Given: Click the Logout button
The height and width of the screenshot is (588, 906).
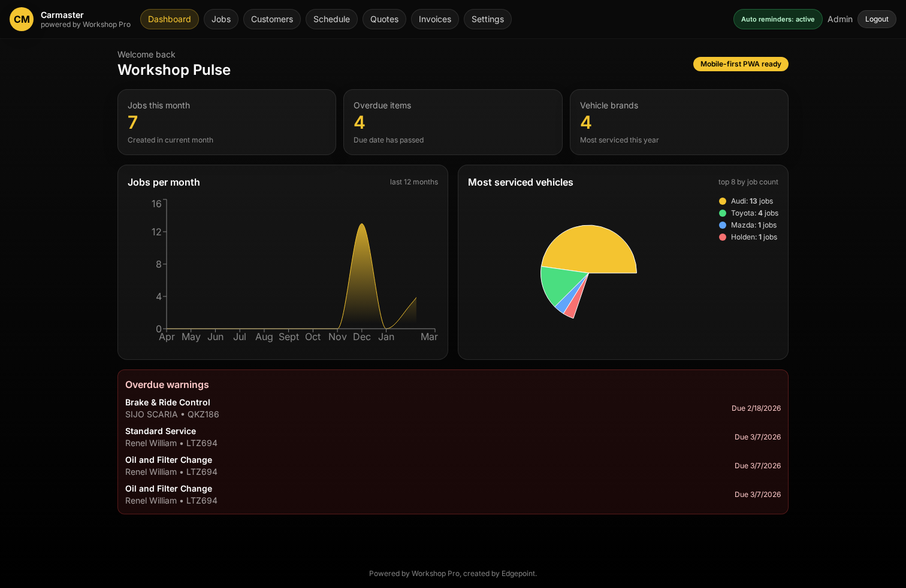Looking at the screenshot, I should [877, 19].
